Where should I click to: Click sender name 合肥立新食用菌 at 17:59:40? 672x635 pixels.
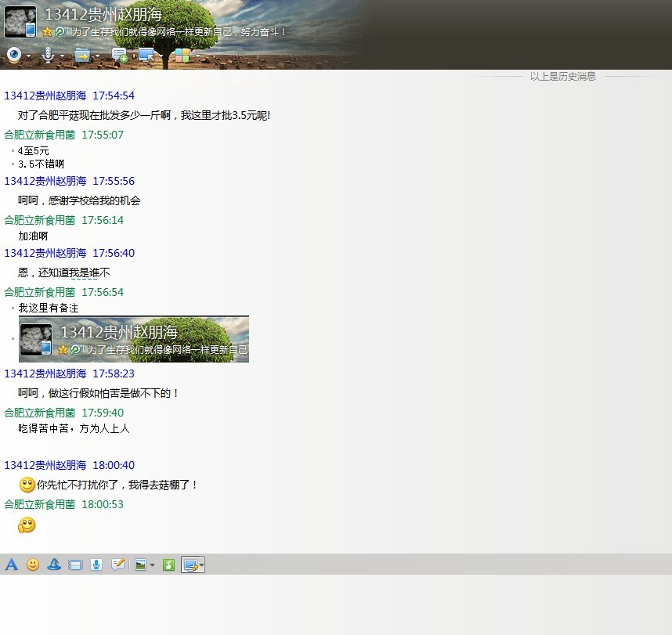39,413
